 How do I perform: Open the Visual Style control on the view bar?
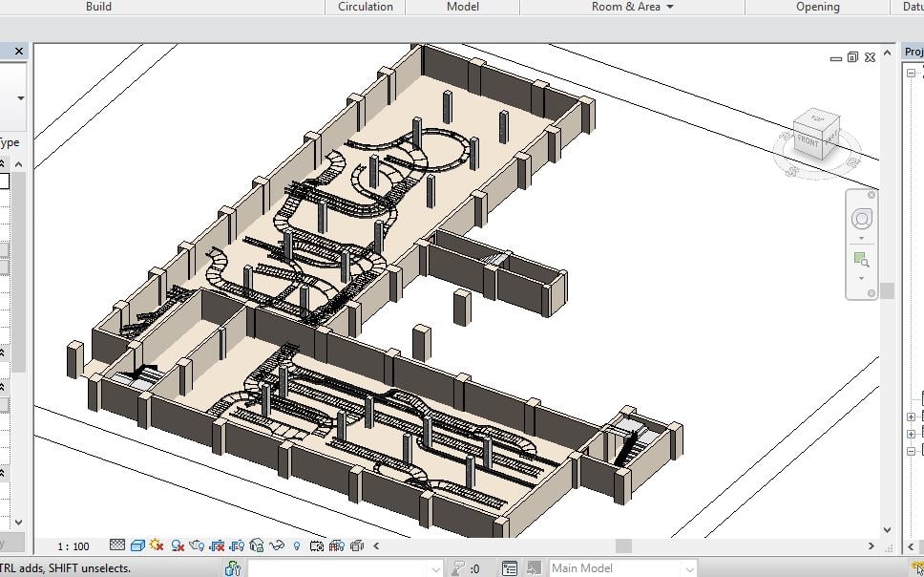(136, 545)
